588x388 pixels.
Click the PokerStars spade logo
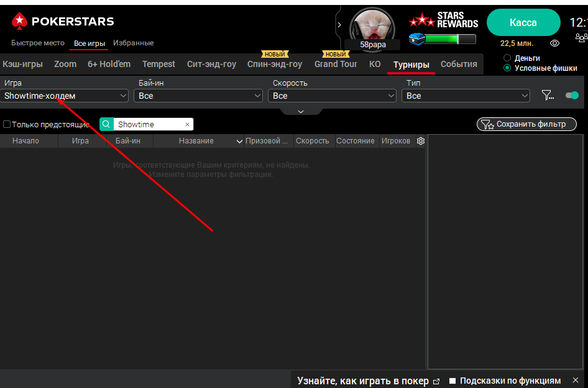point(19,21)
